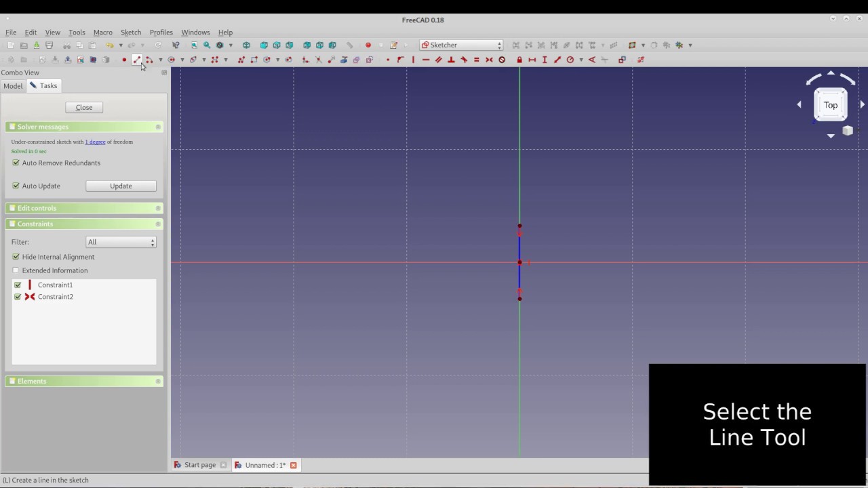Open the constraints Filter dropdown
Screen dimensions: 868x488
(x=121, y=242)
